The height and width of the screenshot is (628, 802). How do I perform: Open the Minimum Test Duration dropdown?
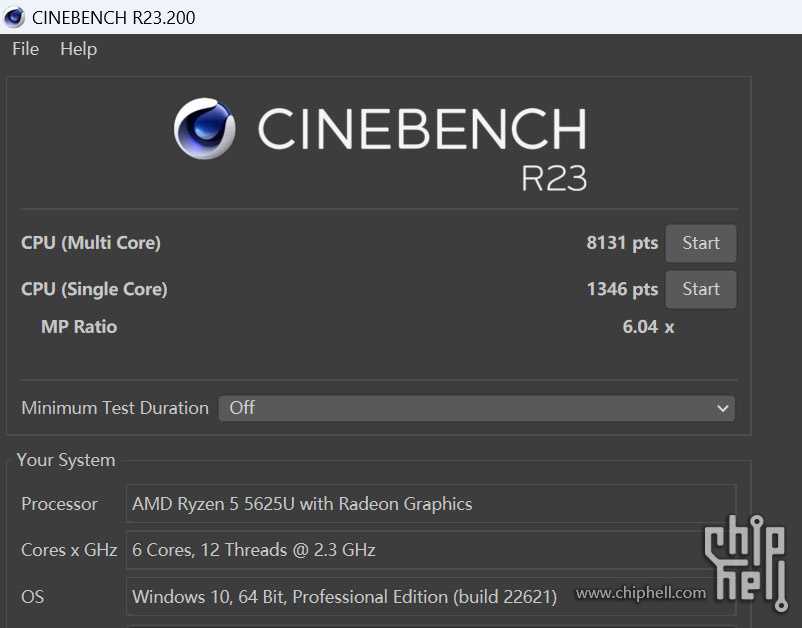pos(477,408)
